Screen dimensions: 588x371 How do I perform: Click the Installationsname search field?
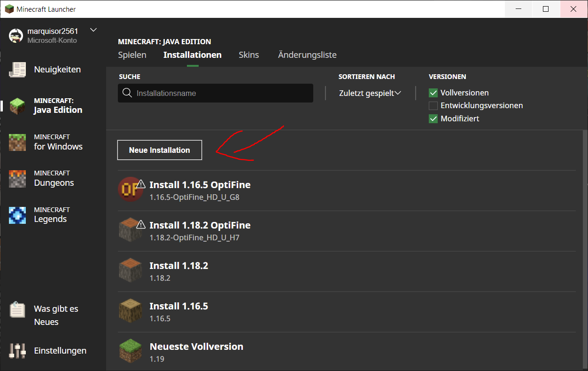pyautogui.click(x=216, y=93)
